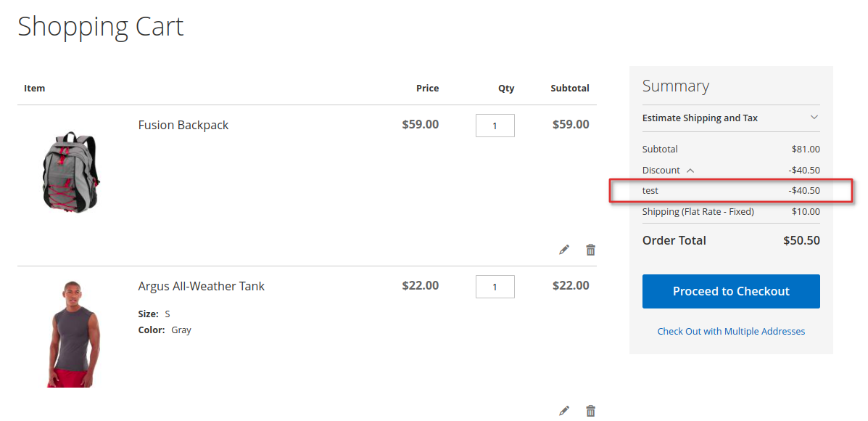The width and height of the screenshot is (868, 421).
Task: Remove Fusion Backpack using trash icon
Action: coord(591,250)
